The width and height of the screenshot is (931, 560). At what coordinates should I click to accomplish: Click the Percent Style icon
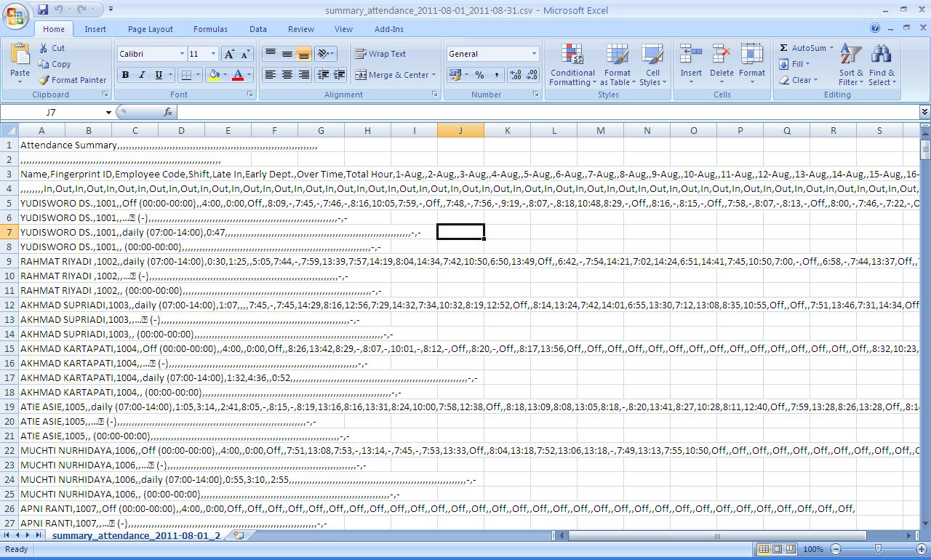[479, 75]
